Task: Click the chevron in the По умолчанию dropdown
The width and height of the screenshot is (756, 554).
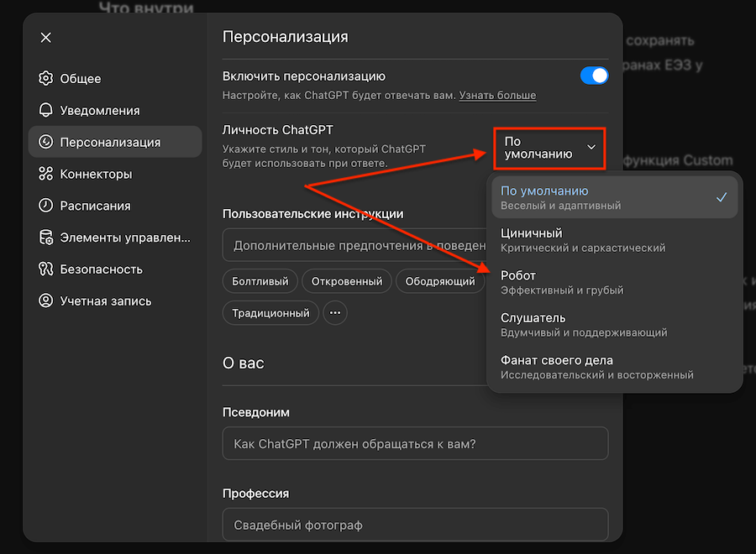Action: click(x=591, y=148)
